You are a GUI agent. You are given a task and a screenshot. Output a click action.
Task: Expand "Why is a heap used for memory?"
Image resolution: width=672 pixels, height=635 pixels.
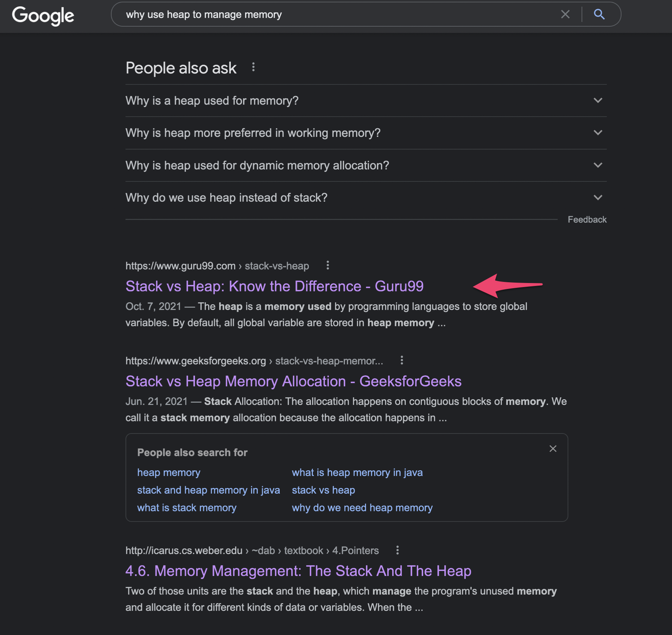click(366, 101)
